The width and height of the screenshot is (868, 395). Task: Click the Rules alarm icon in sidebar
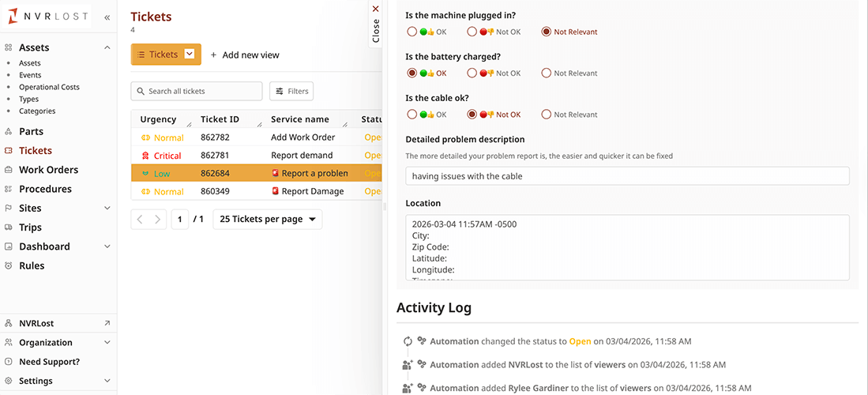tap(9, 265)
